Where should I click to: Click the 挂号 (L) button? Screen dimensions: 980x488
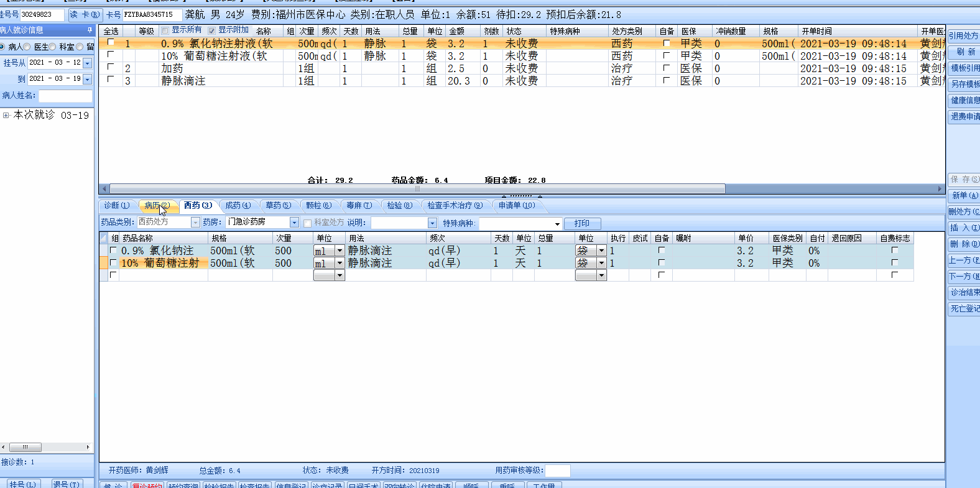pyautogui.click(x=22, y=484)
